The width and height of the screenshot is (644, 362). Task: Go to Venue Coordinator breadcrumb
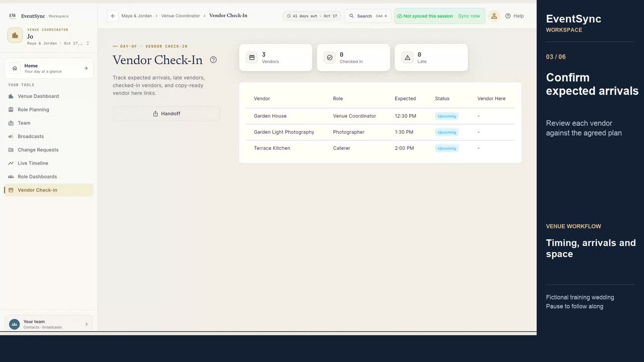[181, 16]
